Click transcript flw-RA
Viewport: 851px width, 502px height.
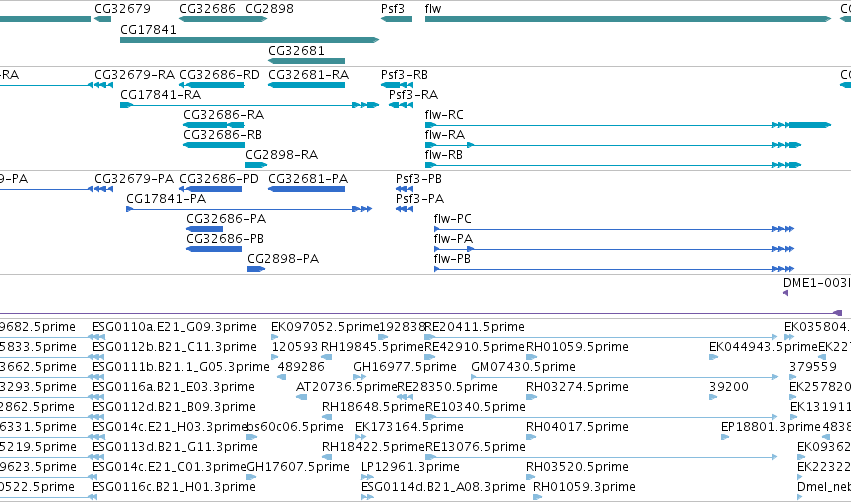click(444, 135)
